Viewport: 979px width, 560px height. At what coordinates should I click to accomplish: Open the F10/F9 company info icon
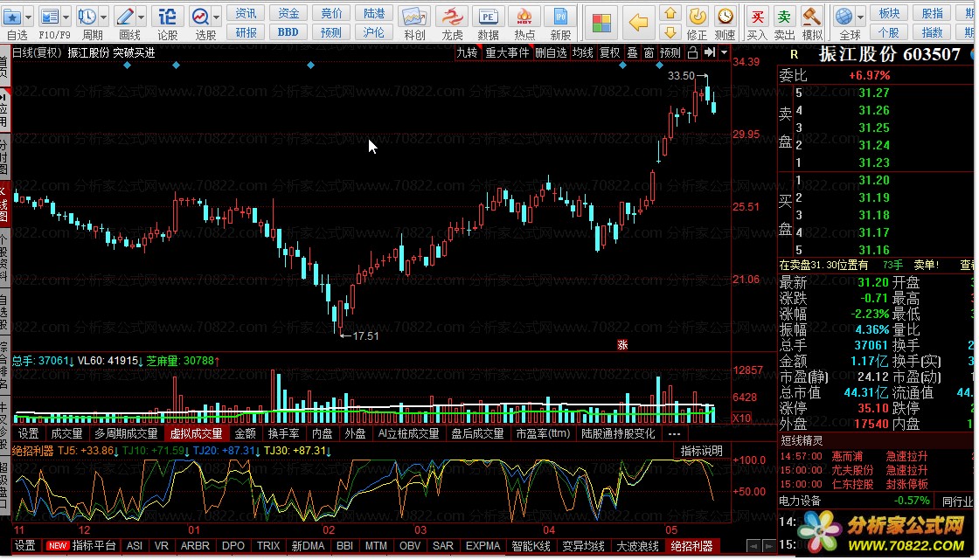click(x=49, y=17)
